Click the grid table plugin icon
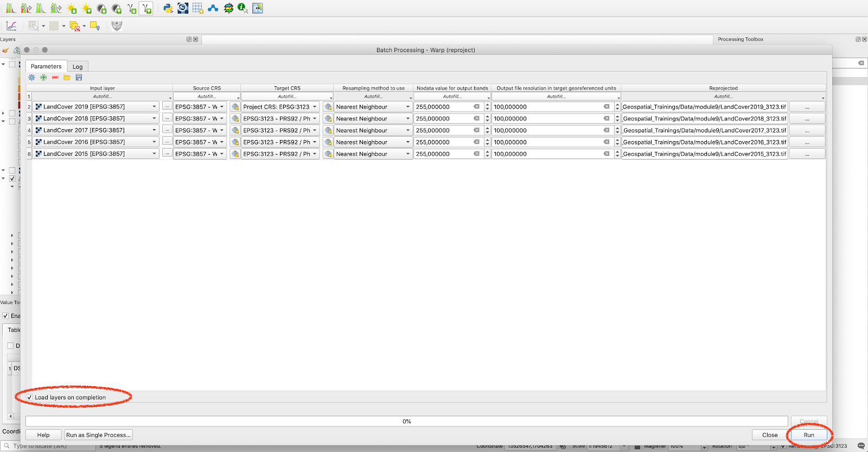 (x=198, y=8)
